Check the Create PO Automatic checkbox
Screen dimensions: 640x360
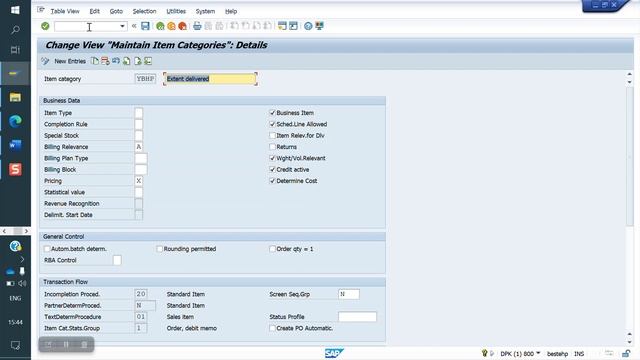(x=272, y=328)
